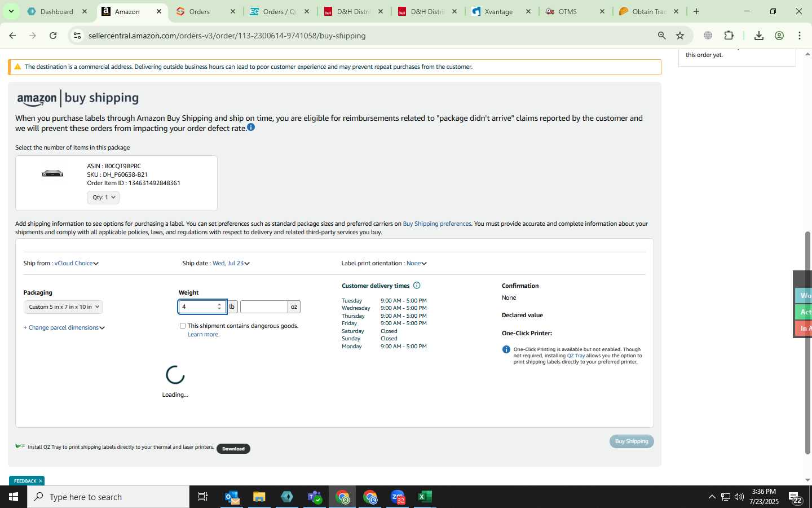812x508 pixels.
Task: Open the Chrome three-dot menu
Action: (x=800, y=36)
